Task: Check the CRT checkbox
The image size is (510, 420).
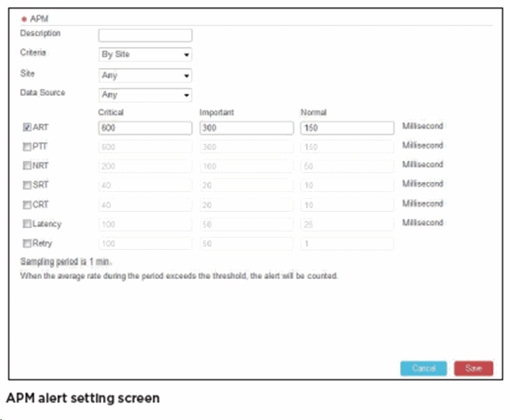Action: (27, 205)
